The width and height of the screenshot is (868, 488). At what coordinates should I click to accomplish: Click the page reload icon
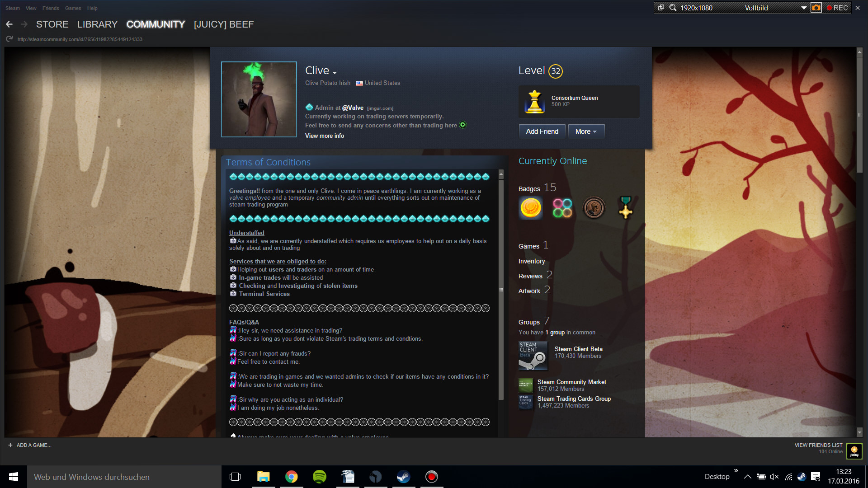[x=9, y=39]
